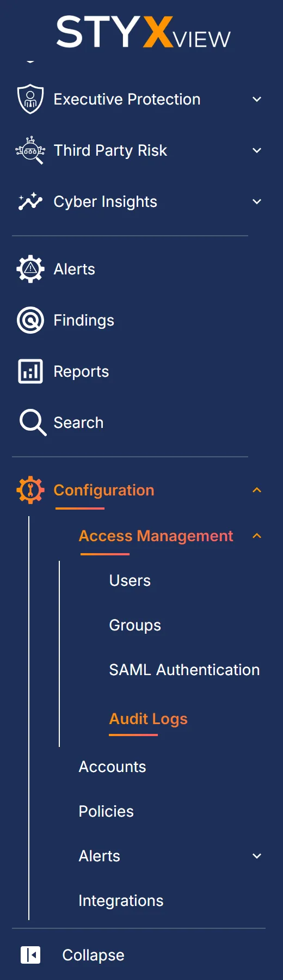The width and height of the screenshot is (283, 980).
Task: Open SAML Authentication settings
Action: (184, 670)
